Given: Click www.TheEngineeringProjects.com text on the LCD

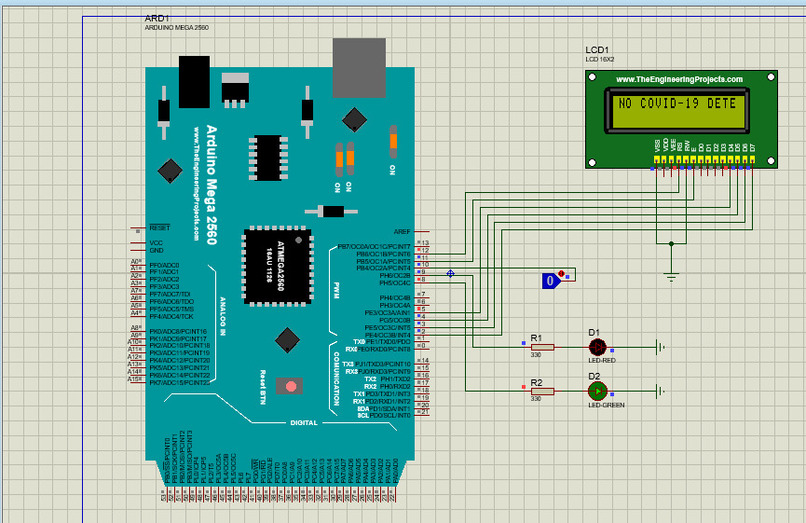Looking at the screenshot, I should tap(679, 79).
